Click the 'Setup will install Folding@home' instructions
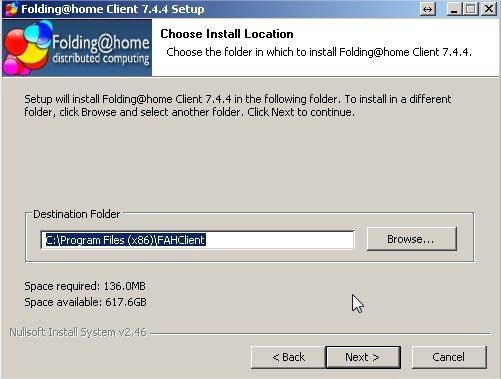This screenshot has width=501, height=379. (x=238, y=105)
